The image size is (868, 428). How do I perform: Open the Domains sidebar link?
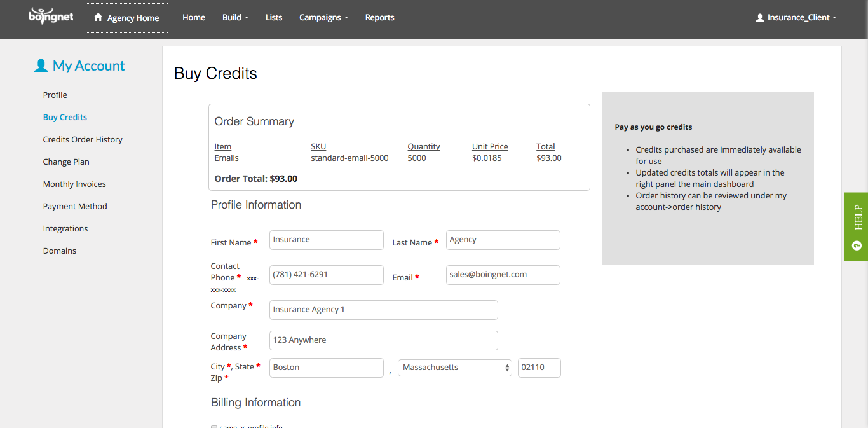pos(60,251)
